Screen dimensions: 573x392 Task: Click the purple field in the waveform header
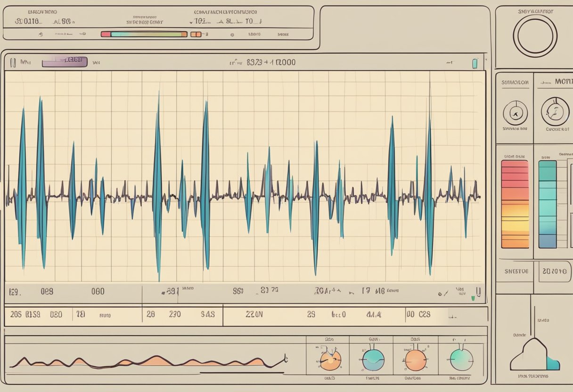pos(65,62)
